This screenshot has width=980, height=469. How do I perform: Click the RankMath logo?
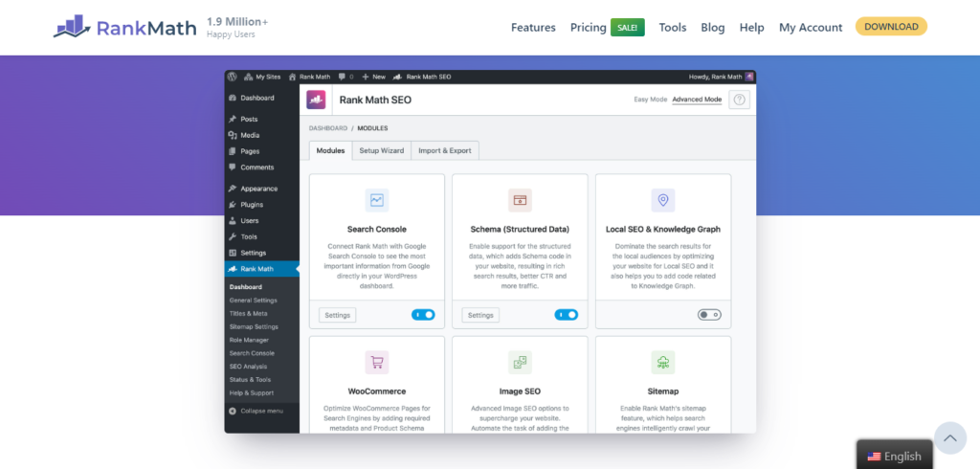[x=125, y=27]
